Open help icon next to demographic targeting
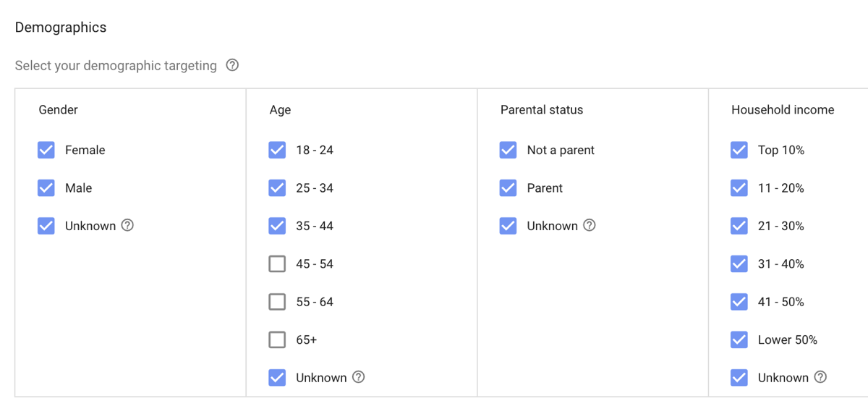The image size is (868, 401). click(x=232, y=65)
